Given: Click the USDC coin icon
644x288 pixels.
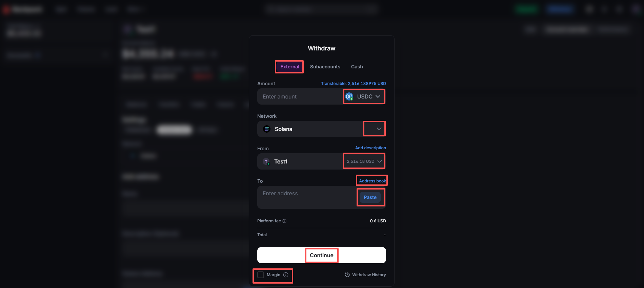Looking at the screenshot, I should pyautogui.click(x=349, y=97).
